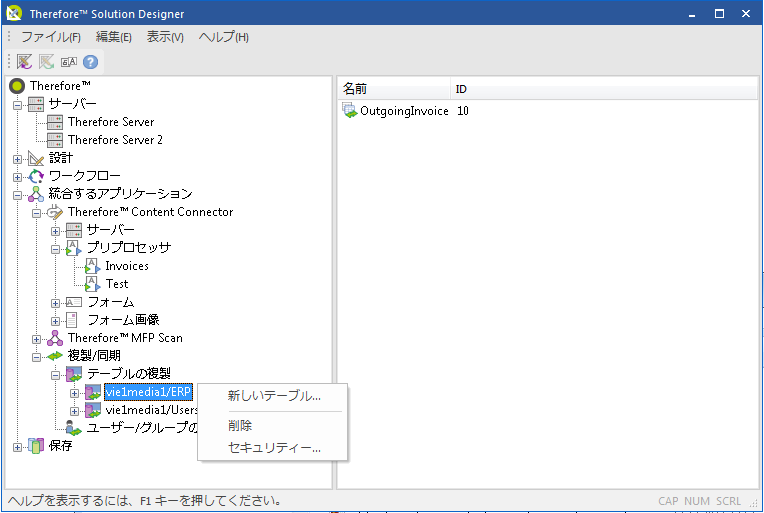
Task: Click the 統合するアプリケーション icon
Action: pyautogui.click(x=36, y=194)
